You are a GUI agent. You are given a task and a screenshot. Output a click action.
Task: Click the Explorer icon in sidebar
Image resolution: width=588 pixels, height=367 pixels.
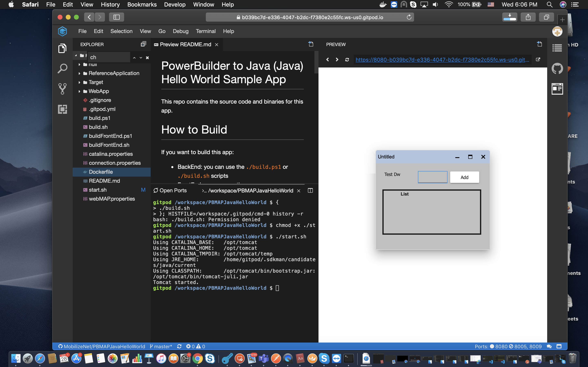62,48
